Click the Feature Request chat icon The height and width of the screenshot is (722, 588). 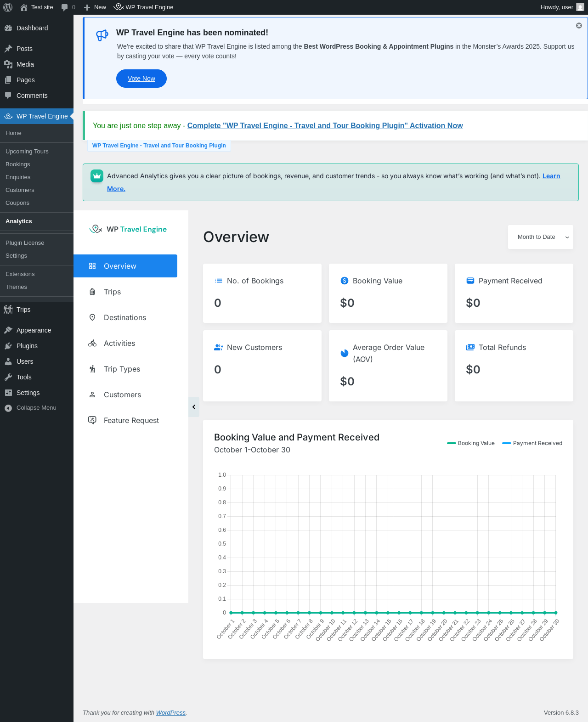92,420
